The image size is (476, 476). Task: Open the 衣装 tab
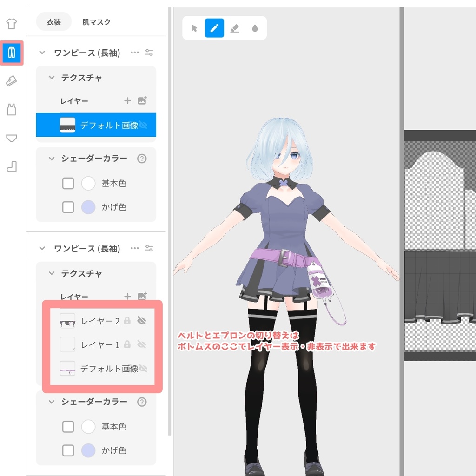tap(53, 21)
